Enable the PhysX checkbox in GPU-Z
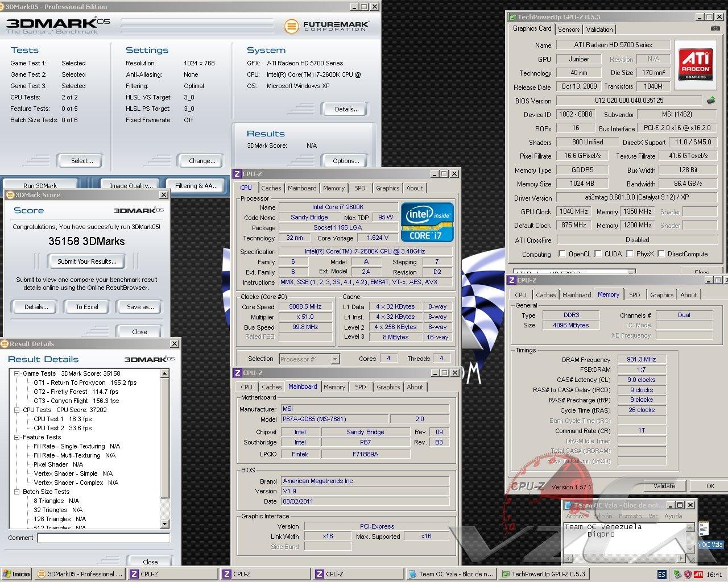The height and width of the screenshot is (582, 728). (630, 254)
